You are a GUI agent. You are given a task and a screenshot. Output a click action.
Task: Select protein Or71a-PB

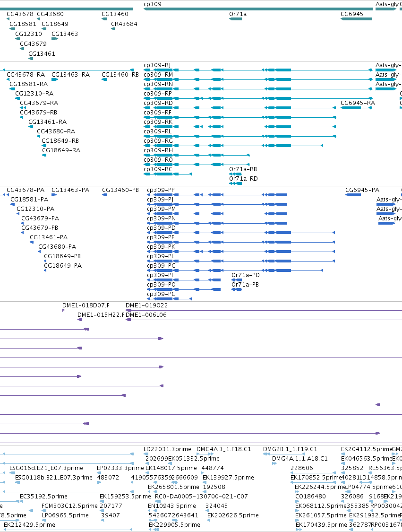245,285
